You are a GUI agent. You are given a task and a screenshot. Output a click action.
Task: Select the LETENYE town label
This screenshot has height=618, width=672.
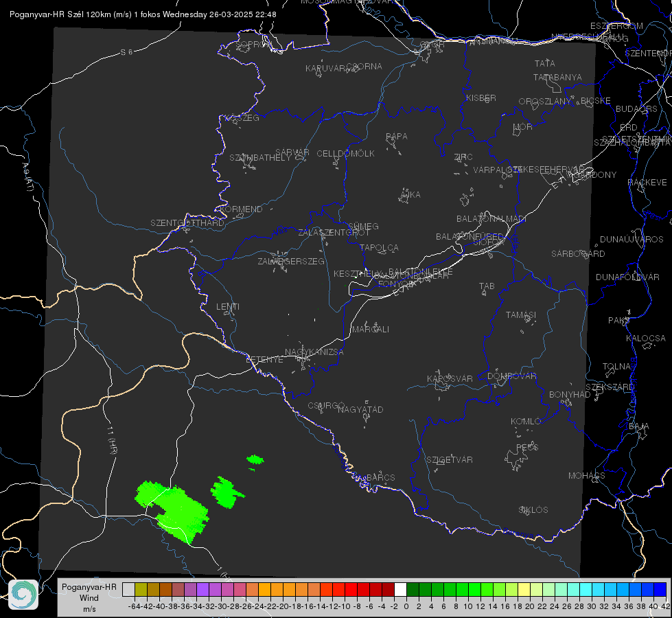(265, 360)
